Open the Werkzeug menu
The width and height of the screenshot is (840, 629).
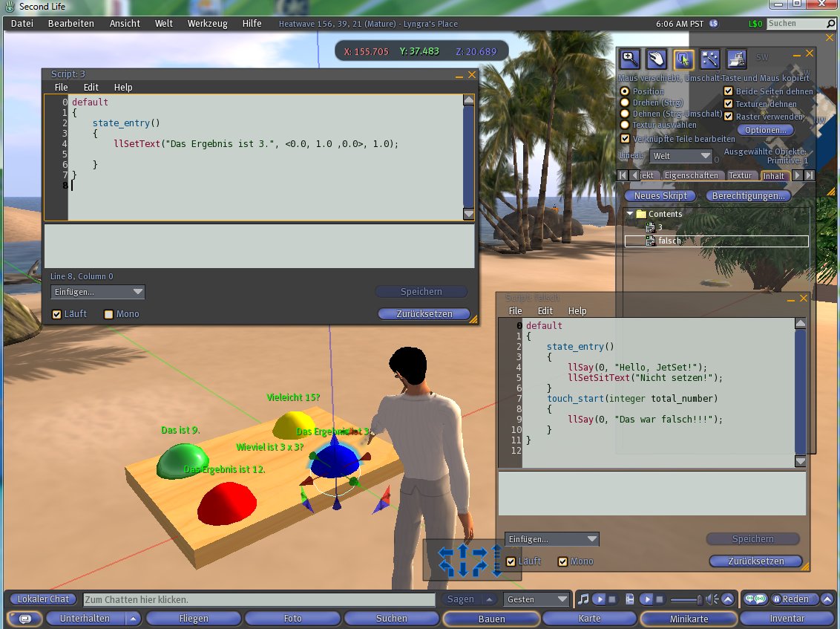click(207, 24)
